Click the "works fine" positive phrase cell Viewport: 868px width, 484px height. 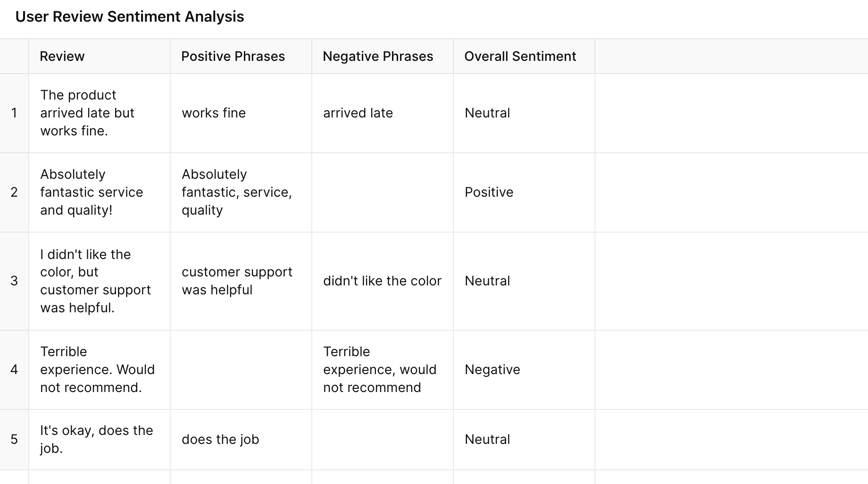coord(214,113)
